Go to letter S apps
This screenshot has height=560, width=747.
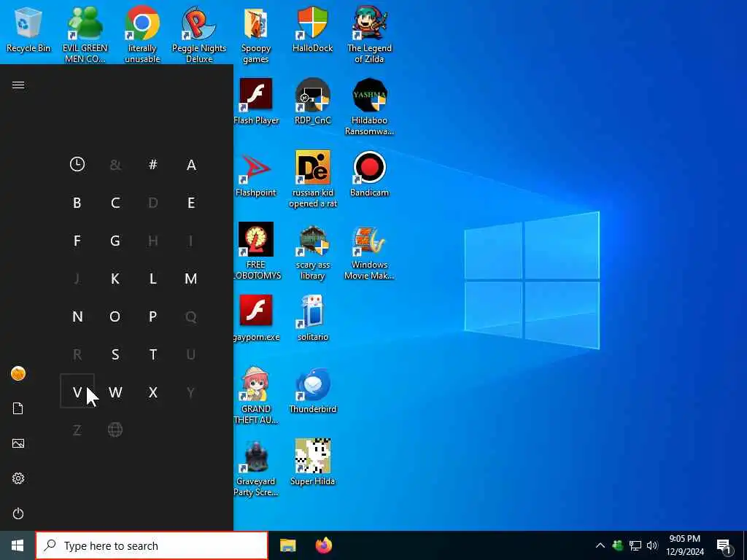[x=115, y=354]
